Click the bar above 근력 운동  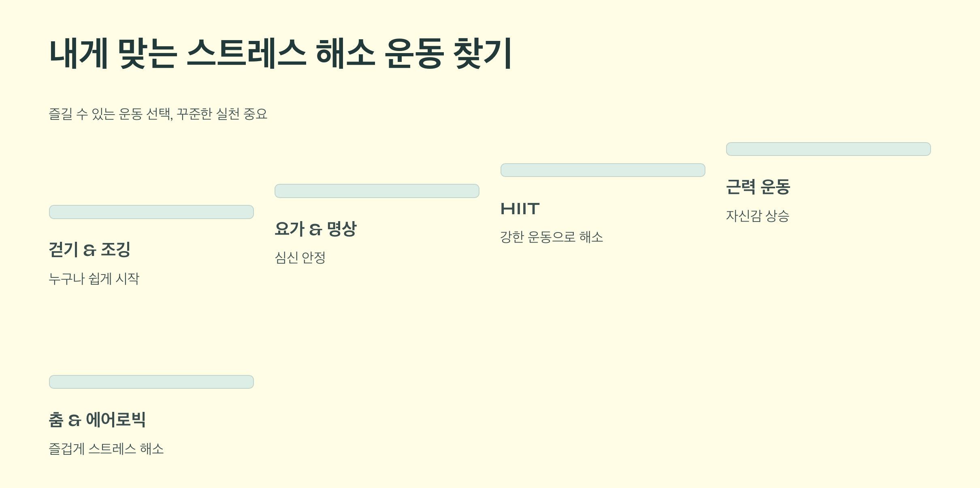coord(829,149)
